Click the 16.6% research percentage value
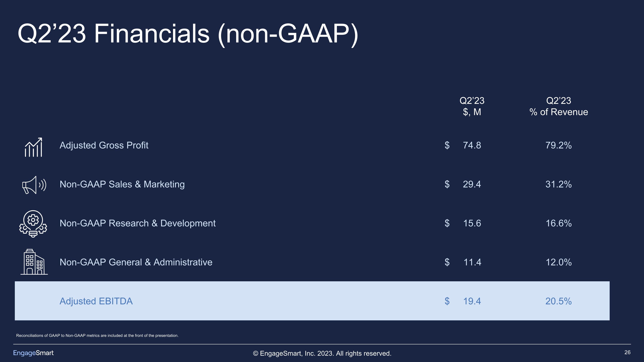Viewport: 644px width, 362px height. click(558, 223)
